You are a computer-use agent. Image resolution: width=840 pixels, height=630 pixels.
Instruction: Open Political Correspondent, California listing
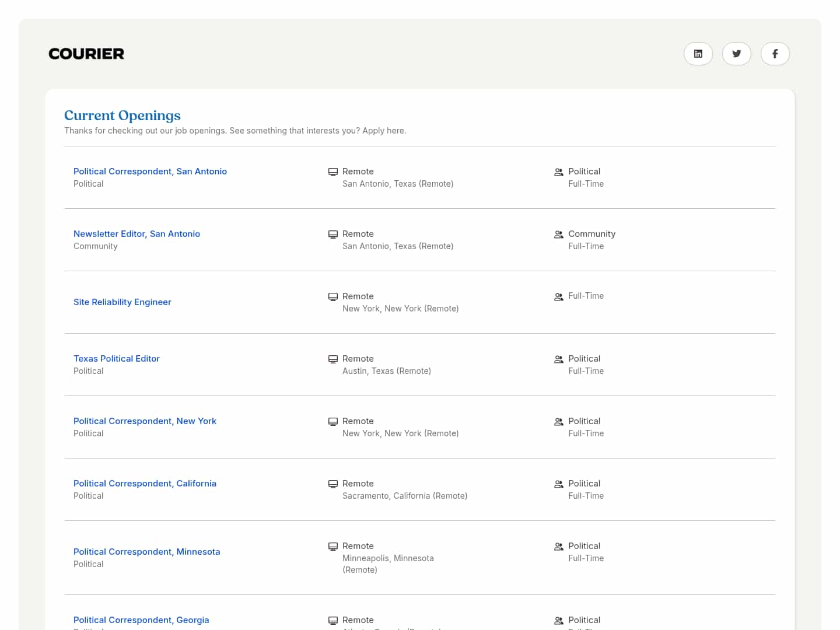[145, 484]
